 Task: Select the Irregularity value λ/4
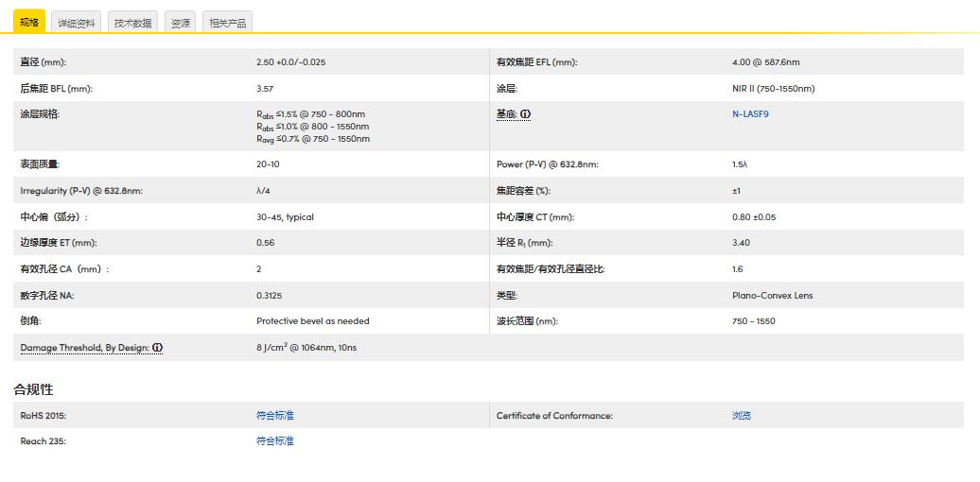tap(263, 190)
